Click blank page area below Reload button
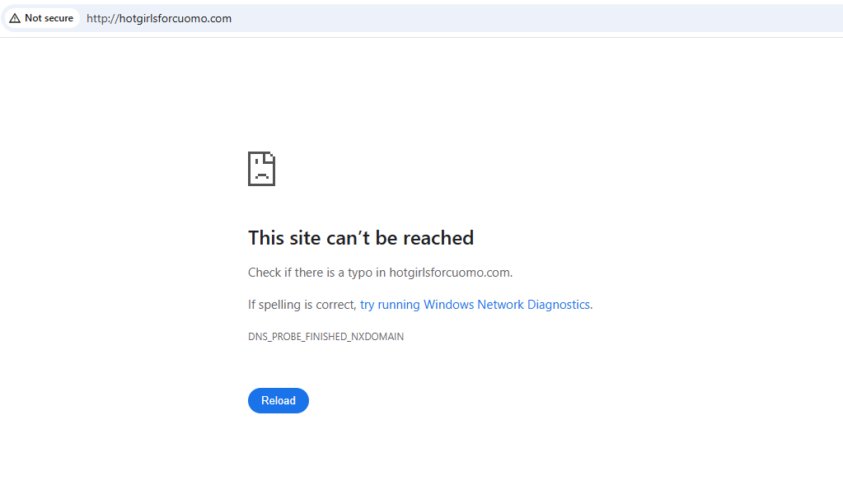This screenshot has height=504, width=843. [279, 461]
